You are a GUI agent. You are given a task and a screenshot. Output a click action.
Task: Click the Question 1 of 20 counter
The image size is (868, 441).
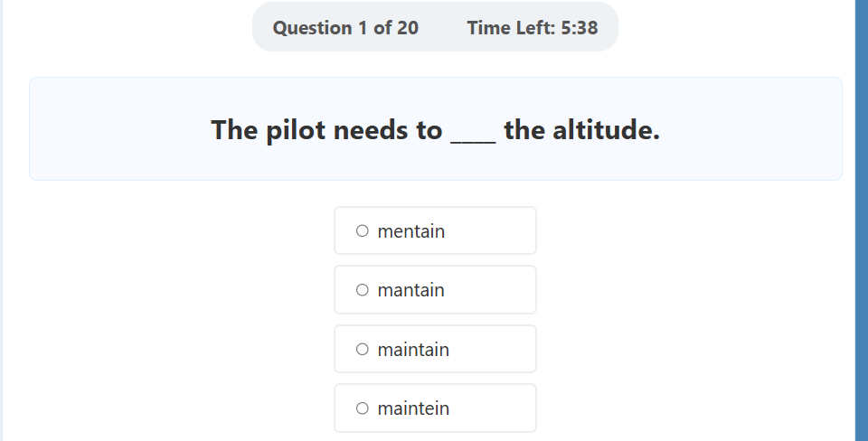[345, 28]
